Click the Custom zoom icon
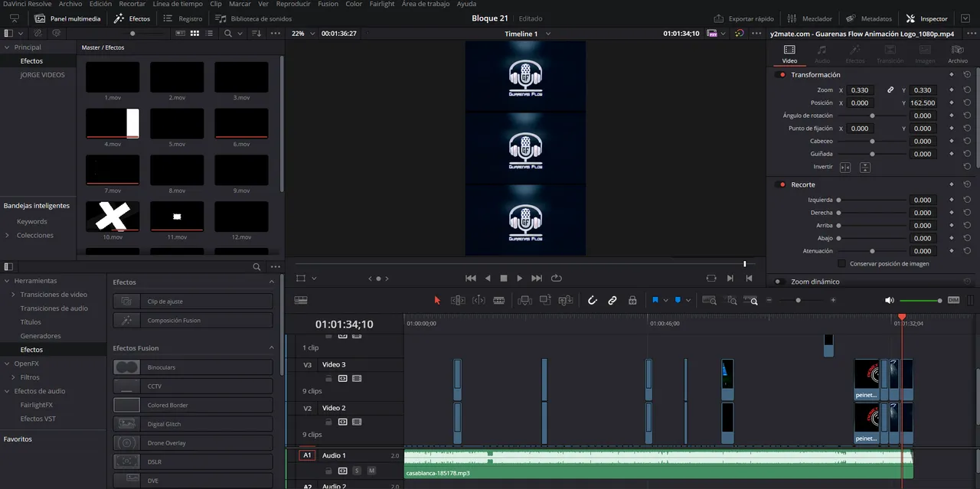 click(750, 301)
